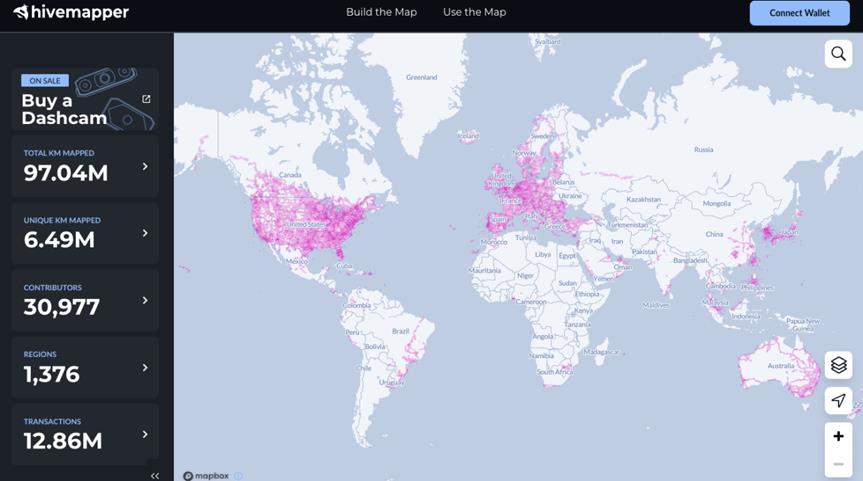Click Ethiopia label on map
The width and height of the screenshot is (863, 481).
(587, 294)
